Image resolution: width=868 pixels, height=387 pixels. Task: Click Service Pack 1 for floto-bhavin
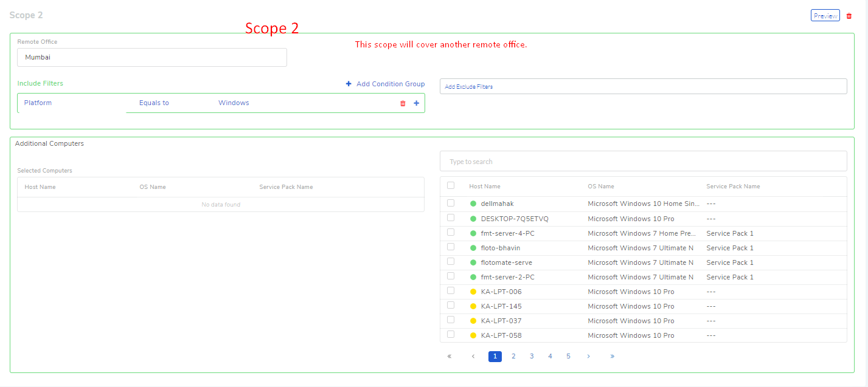(730, 248)
